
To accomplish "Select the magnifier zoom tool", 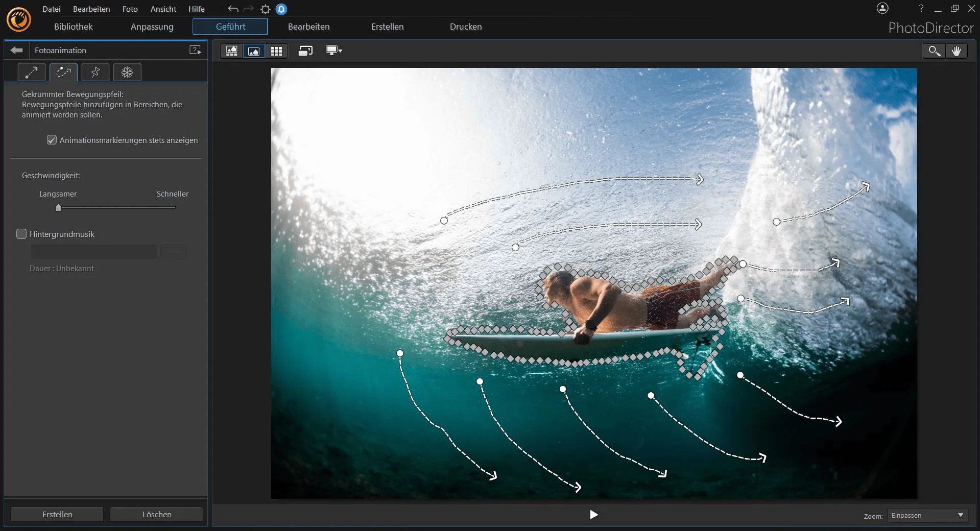I will coord(934,51).
